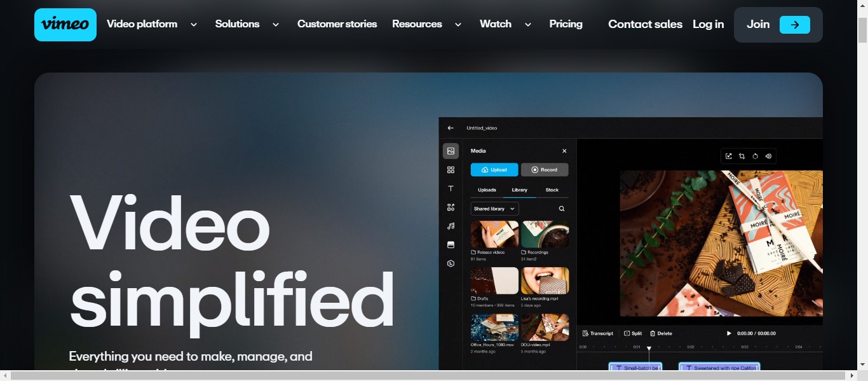Click the horizontal scrollbar right arrow
Screen dimensions: 868x381
[851, 376]
